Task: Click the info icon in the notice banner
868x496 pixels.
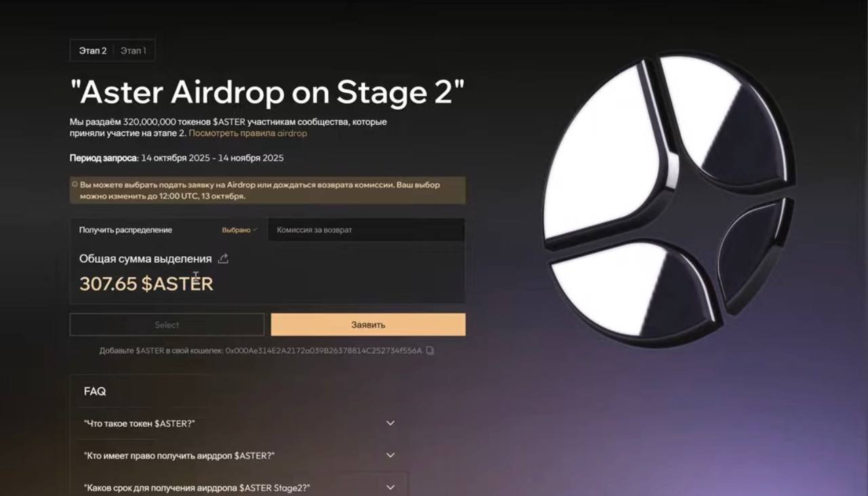Action: [75, 184]
